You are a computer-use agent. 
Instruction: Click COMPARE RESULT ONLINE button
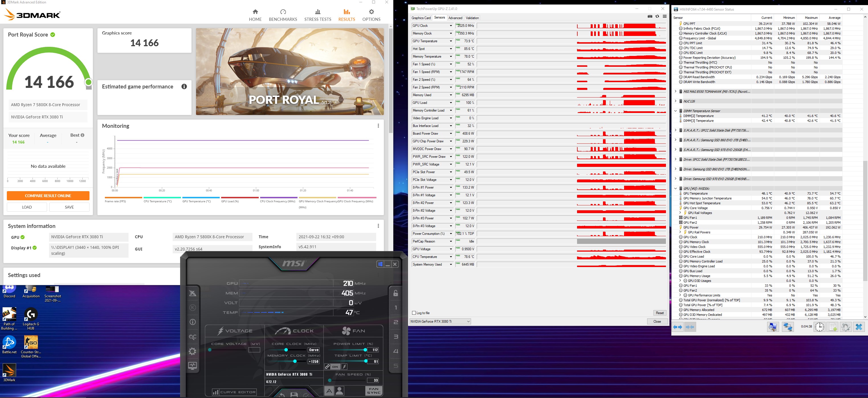pos(48,196)
